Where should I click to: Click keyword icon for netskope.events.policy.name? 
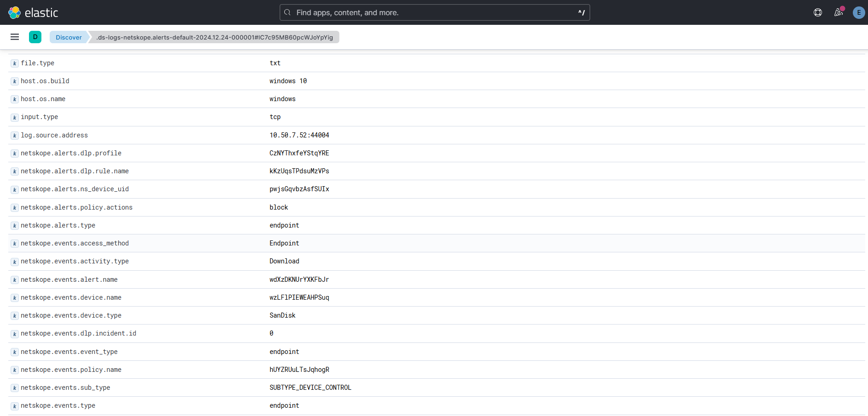15,370
